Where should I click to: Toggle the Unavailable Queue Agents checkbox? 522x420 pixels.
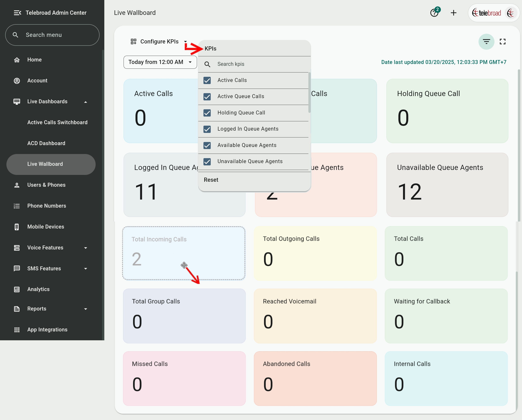(207, 161)
